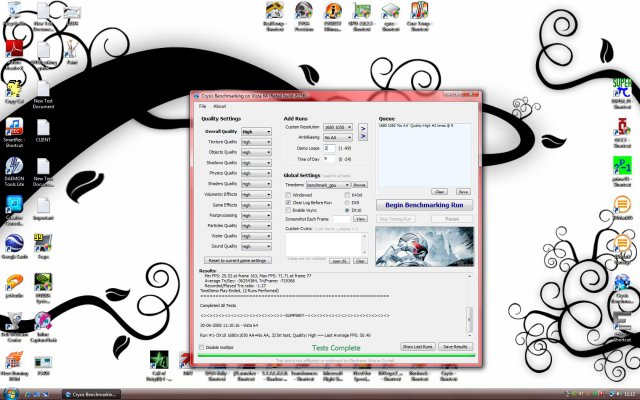Open the CLIENT file on desktop
The width and height of the screenshot is (640, 400).
coord(43,128)
